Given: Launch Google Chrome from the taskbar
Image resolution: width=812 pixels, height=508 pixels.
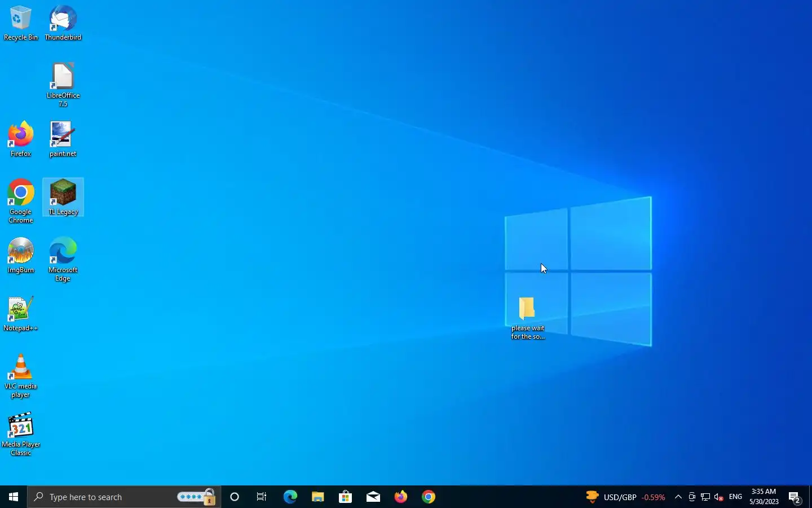Looking at the screenshot, I should click(x=429, y=497).
